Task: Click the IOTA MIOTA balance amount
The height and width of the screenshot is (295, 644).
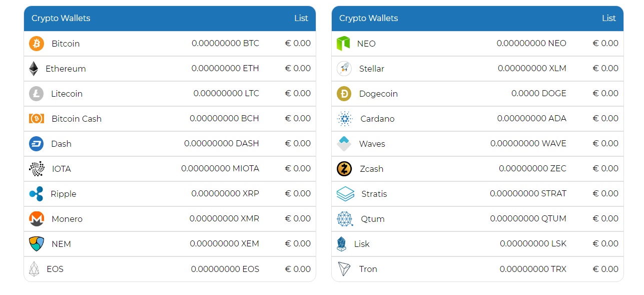Action: (x=220, y=169)
